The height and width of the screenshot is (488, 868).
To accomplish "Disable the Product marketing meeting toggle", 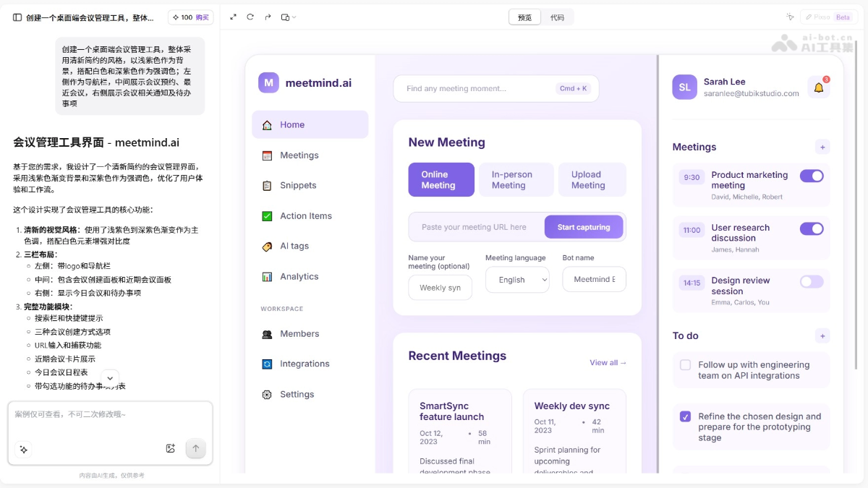I will tap(811, 176).
